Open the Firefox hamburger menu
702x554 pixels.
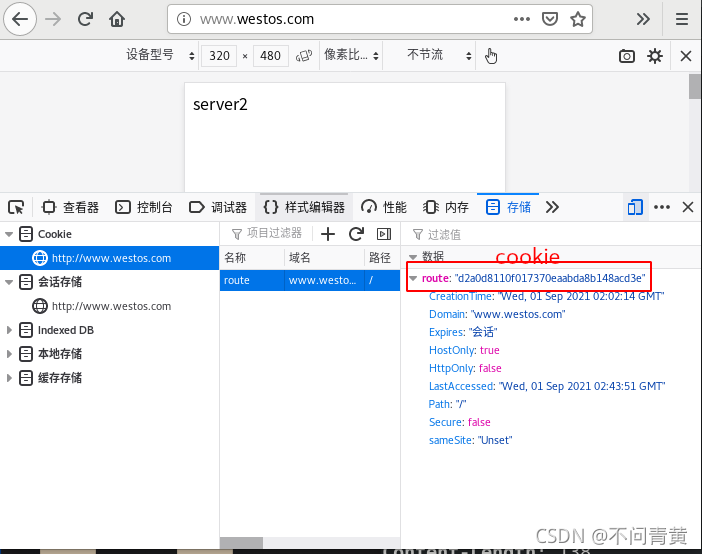(682, 19)
